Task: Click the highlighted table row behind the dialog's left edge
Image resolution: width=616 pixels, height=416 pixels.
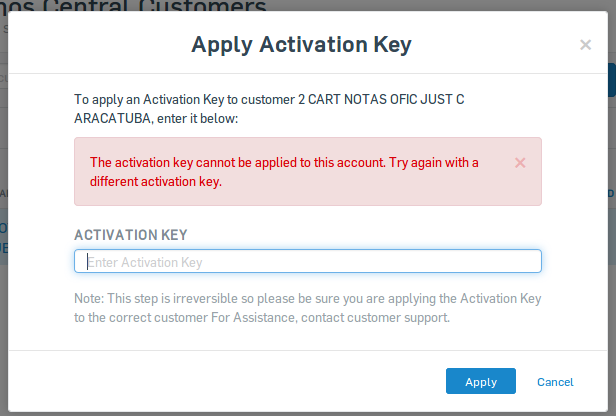Action: tap(4, 237)
